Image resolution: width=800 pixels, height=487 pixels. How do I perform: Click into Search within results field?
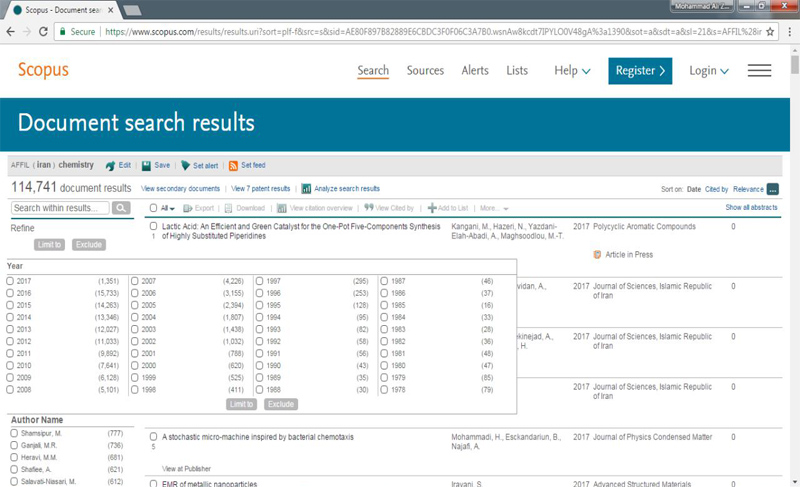[x=60, y=208]
